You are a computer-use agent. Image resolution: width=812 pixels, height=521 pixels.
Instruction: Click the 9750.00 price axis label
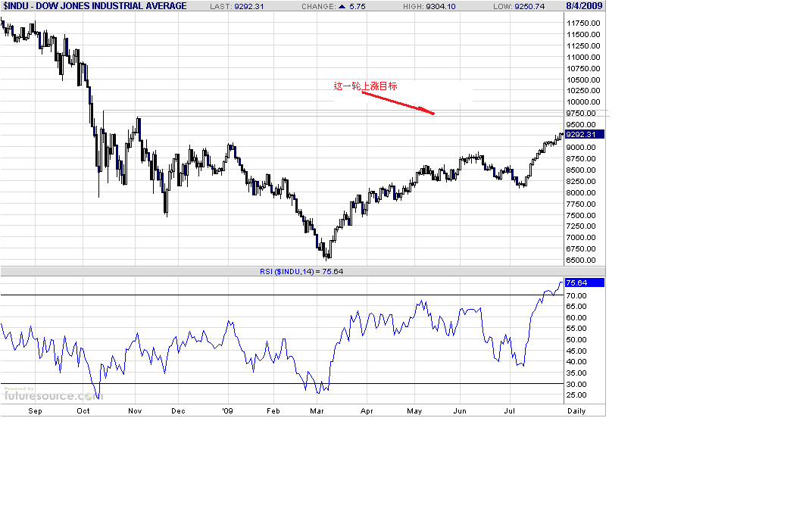pyautogui.click(x=581, y=114)
